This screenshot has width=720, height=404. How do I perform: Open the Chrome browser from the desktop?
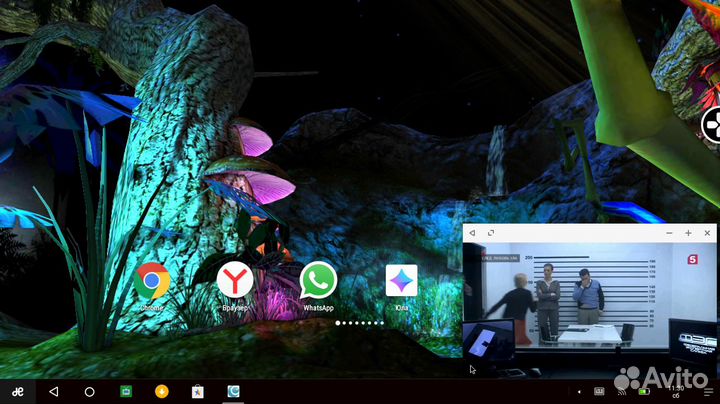[x=152, y=281]
